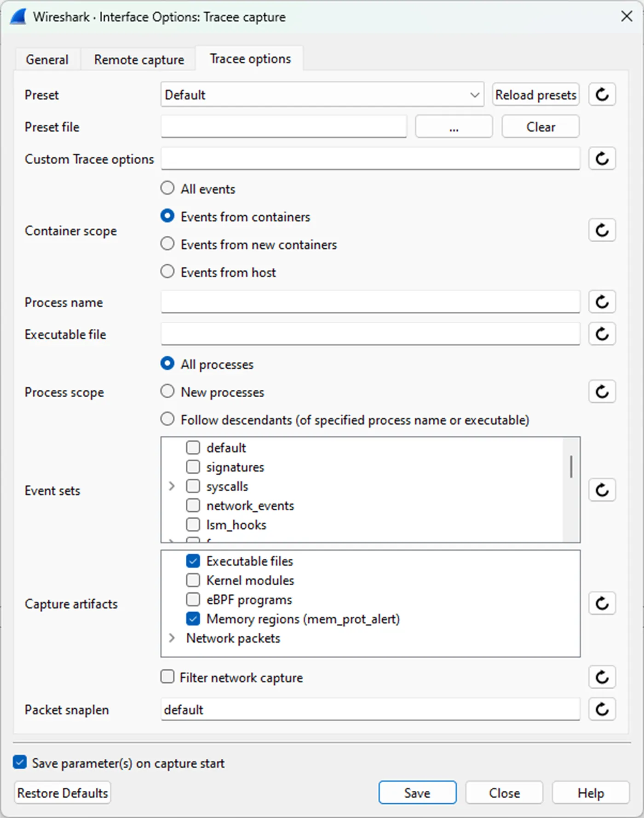Focus the Custom Tracee options field
Image resolution: width=644 pixels, height=818 pixels.
pos(370,159)
